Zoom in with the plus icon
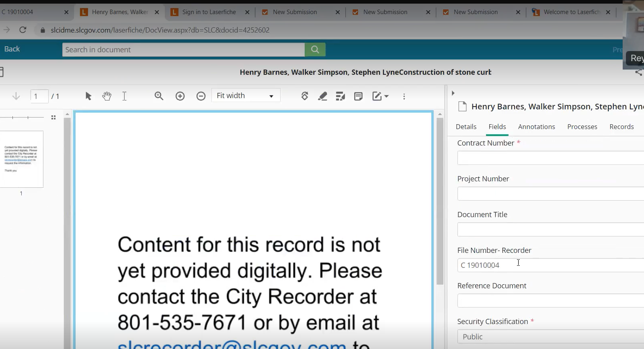Image resolution: width=644 pixels, height=349 pixels. [180, 96]
